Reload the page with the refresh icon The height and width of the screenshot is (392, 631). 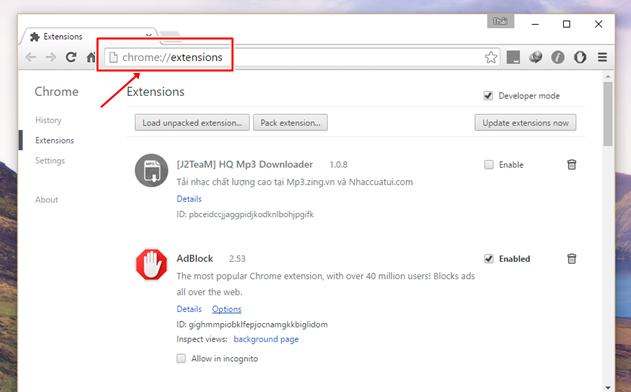pos(71,57)
